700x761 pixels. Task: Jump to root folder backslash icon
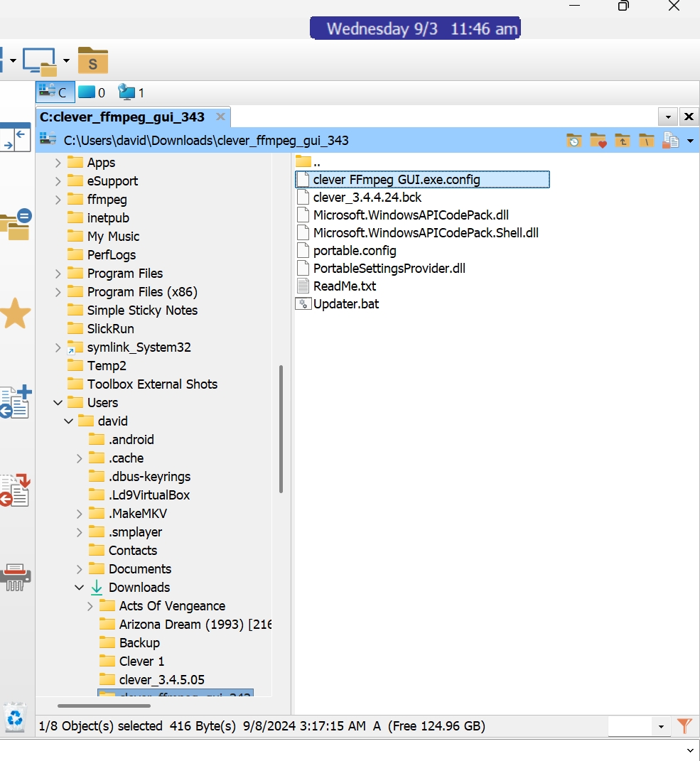click(x=646, y=141)
